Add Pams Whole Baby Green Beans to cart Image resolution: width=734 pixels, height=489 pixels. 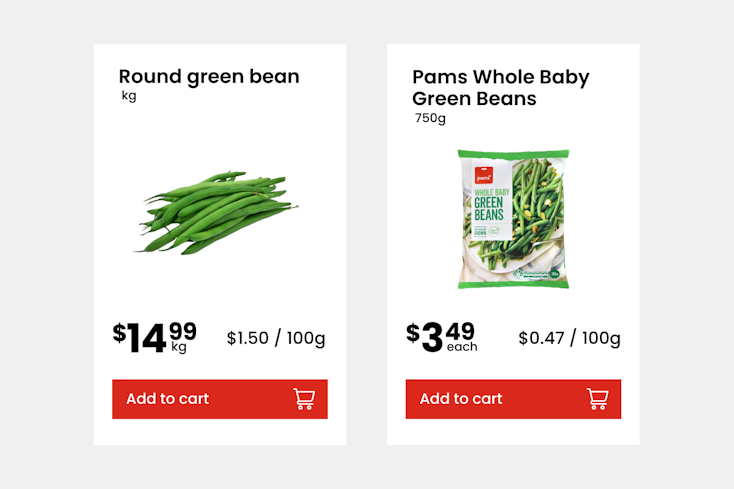[x=512, y=399]
